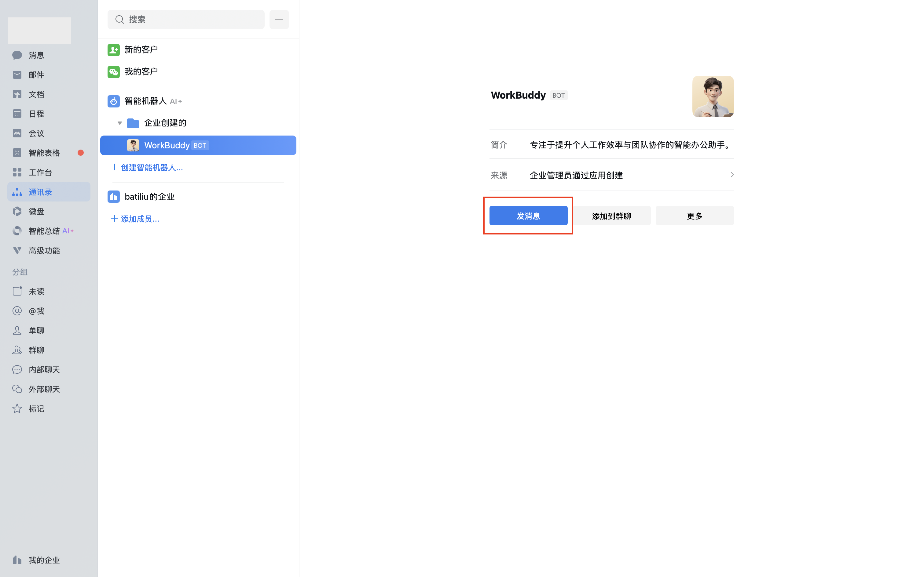Open the 日程 calendar
The image size is (924, 577).
coord(36,113)
